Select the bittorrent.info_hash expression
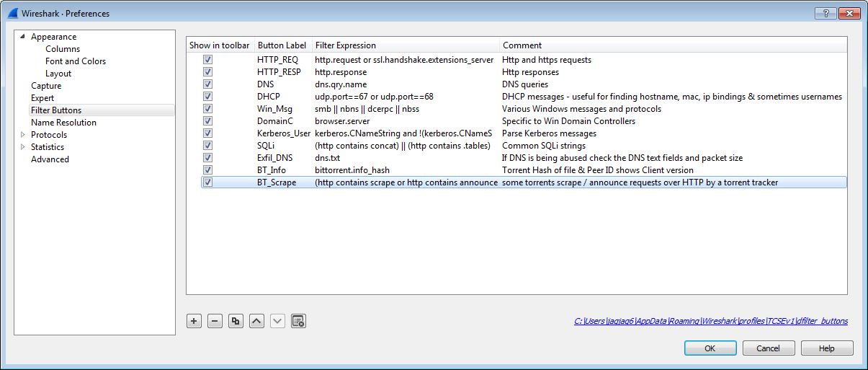This screenshot has height=370, width=868. [x=352, y=170]
